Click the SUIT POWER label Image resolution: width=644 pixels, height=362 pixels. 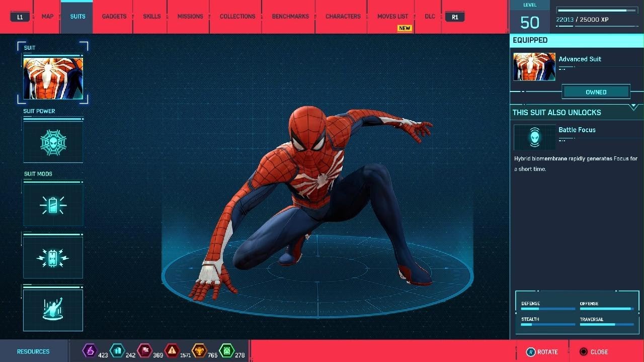[39, 111]
